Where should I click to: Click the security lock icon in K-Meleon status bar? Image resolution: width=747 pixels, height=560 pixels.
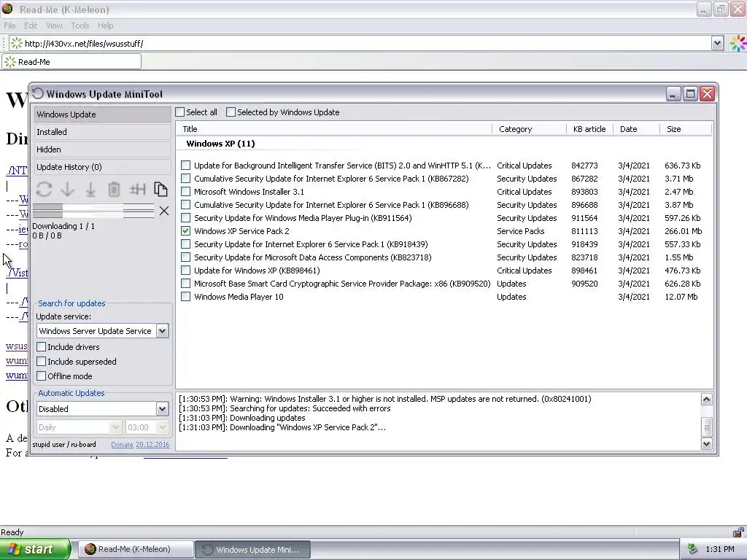click(738, 532)
